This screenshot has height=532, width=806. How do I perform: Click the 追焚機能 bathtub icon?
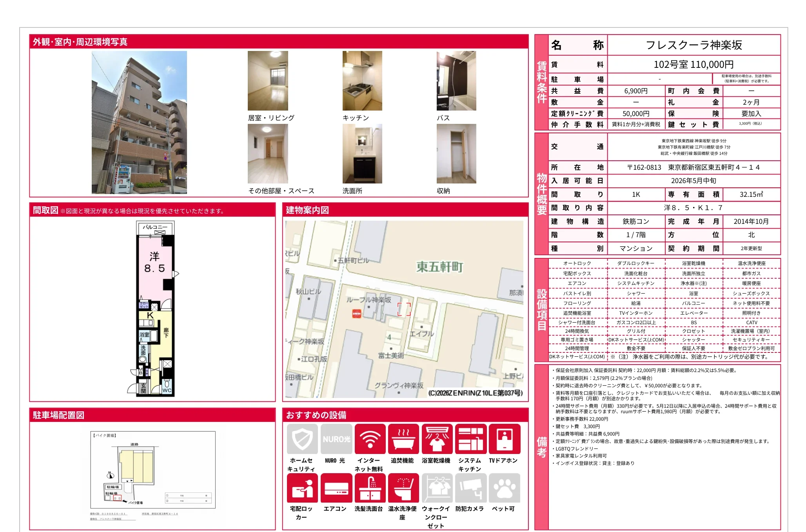point(403,439)
